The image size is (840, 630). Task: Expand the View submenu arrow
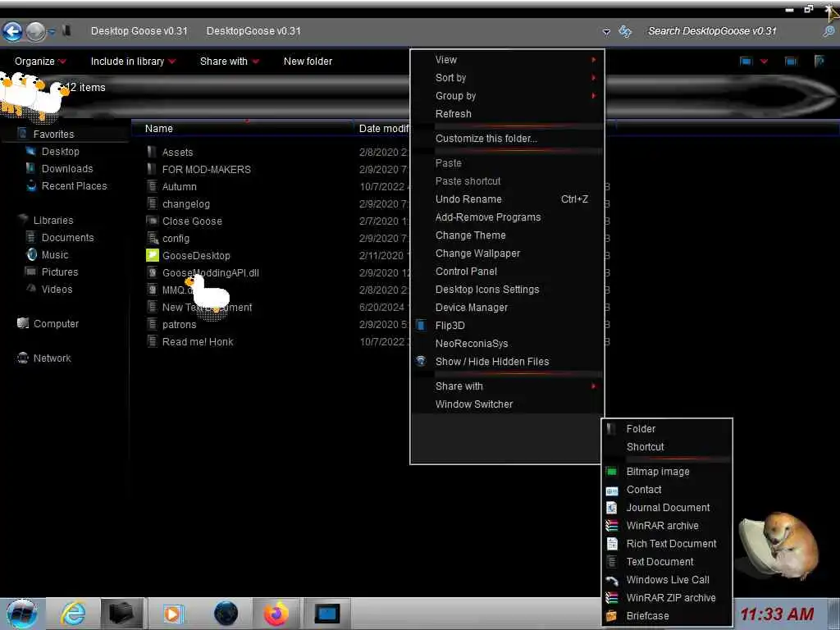pyautogui.click(x=594, y=59)
